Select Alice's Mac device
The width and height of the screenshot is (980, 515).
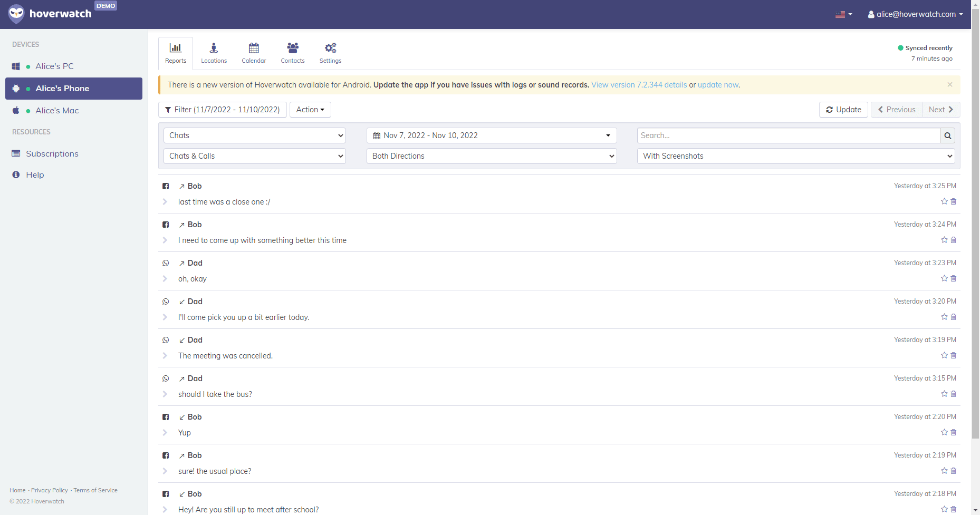pyautogui.click(x=74, y=111)
